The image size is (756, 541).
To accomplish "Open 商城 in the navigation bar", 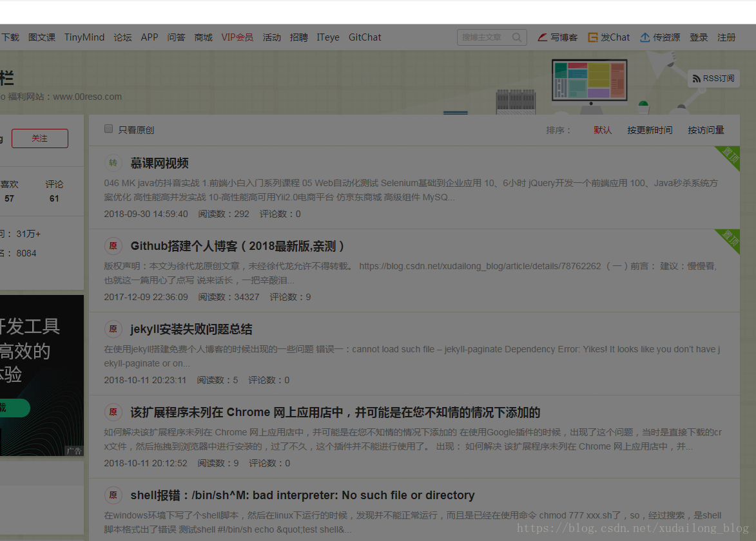I will click(203, 37).
